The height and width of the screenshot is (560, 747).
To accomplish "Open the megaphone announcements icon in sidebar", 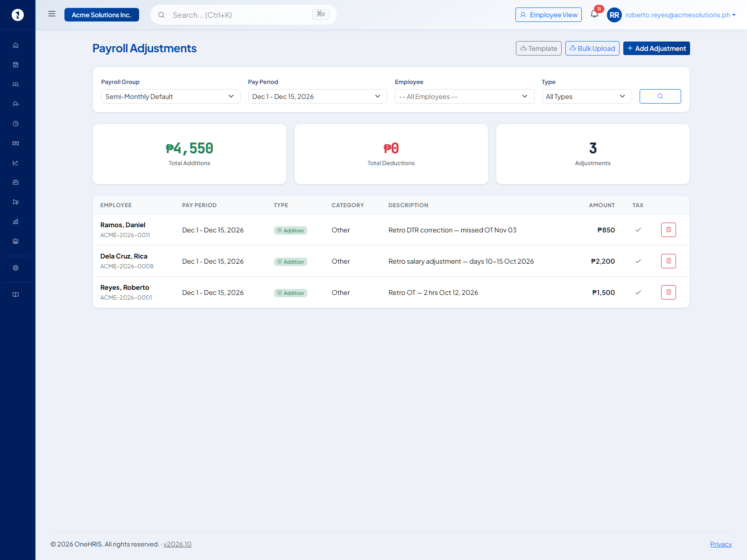I will [15, 202].
